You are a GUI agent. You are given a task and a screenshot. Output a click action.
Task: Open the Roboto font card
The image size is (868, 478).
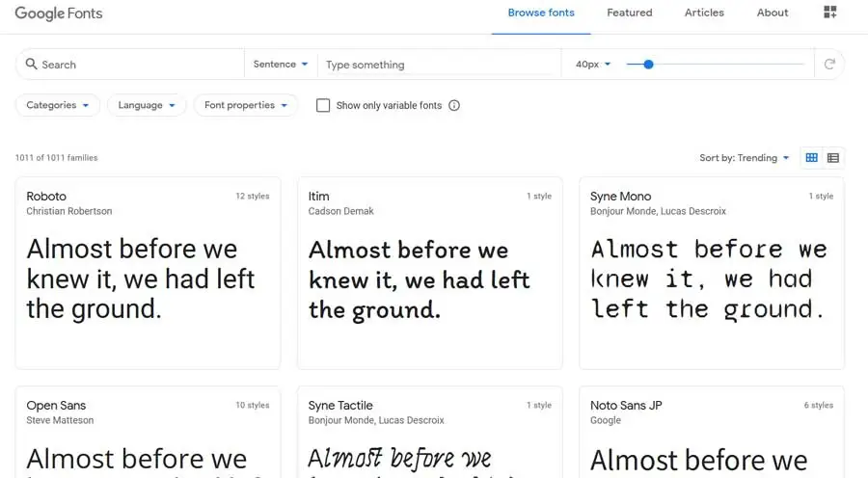(x=148, y=273)
